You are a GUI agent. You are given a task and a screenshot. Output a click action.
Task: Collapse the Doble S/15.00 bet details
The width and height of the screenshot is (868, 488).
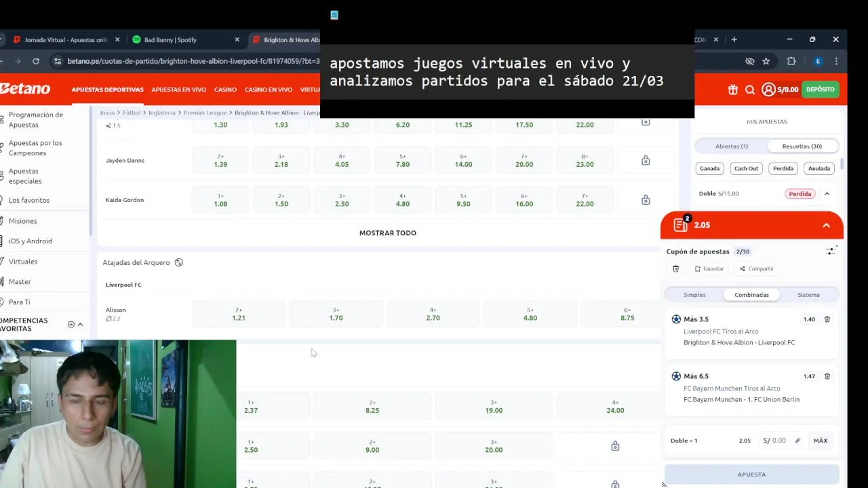(827, 194)
